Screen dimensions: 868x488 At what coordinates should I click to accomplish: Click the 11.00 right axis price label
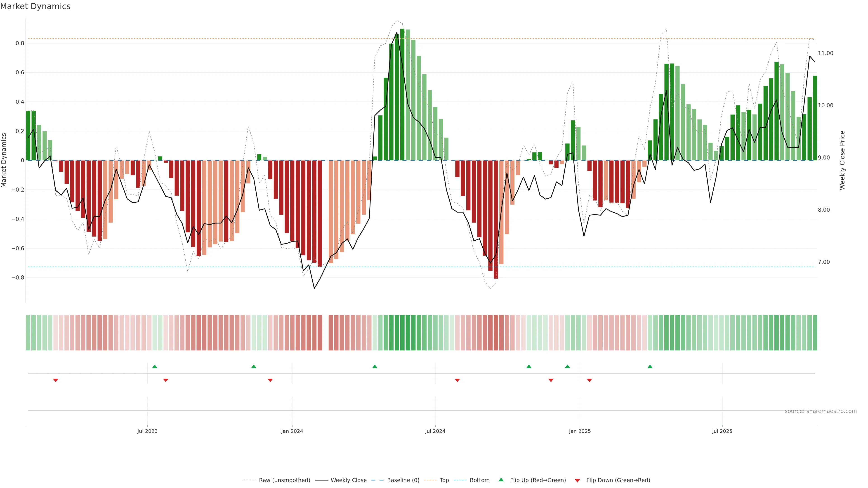pos(825,53)
